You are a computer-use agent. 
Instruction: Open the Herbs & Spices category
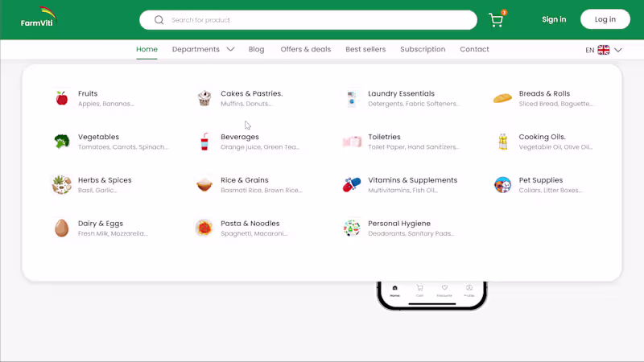tap(105, 180)
